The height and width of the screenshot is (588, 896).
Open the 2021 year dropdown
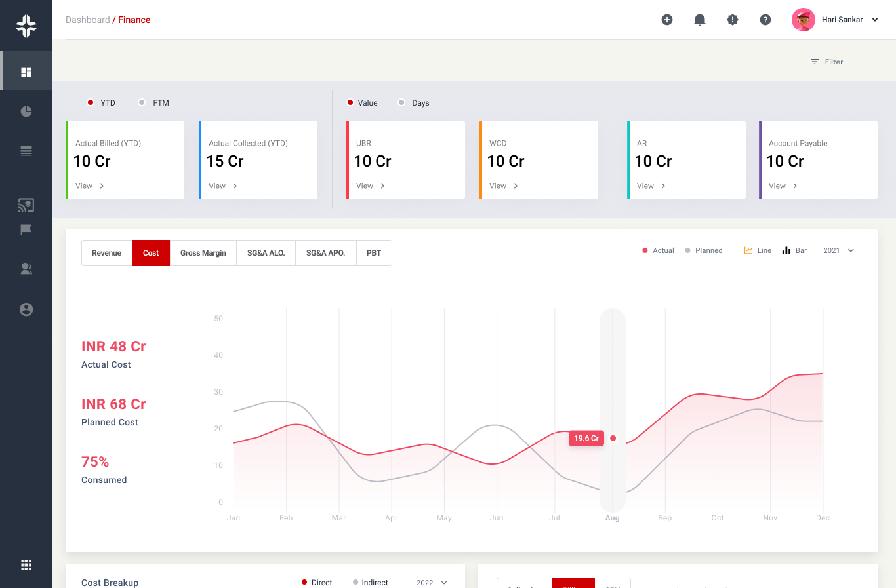click(838, 250)
